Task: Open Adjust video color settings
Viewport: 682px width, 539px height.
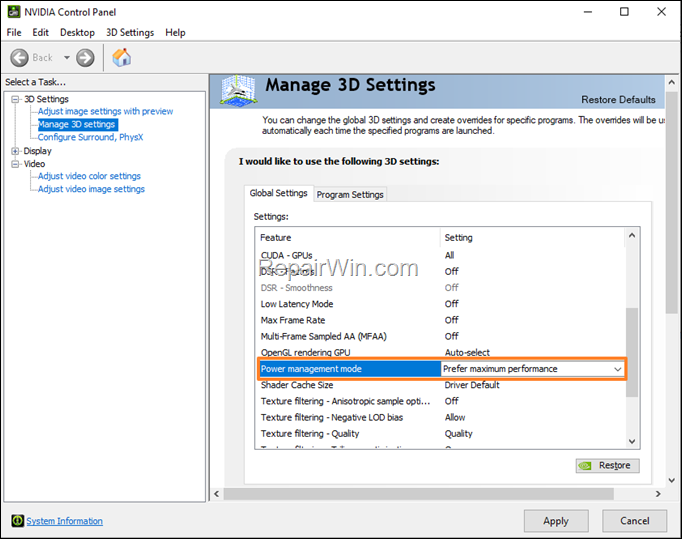Action: [89, 176]
